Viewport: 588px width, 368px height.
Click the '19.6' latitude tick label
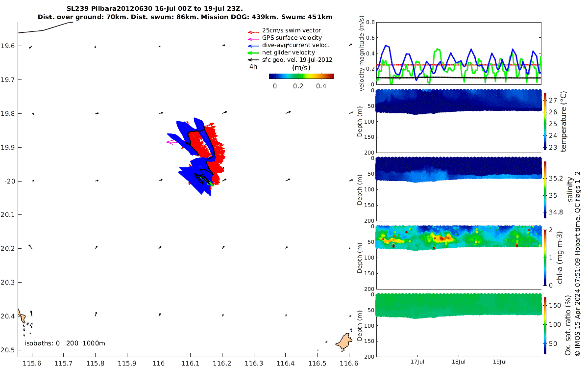click(8, 46)
